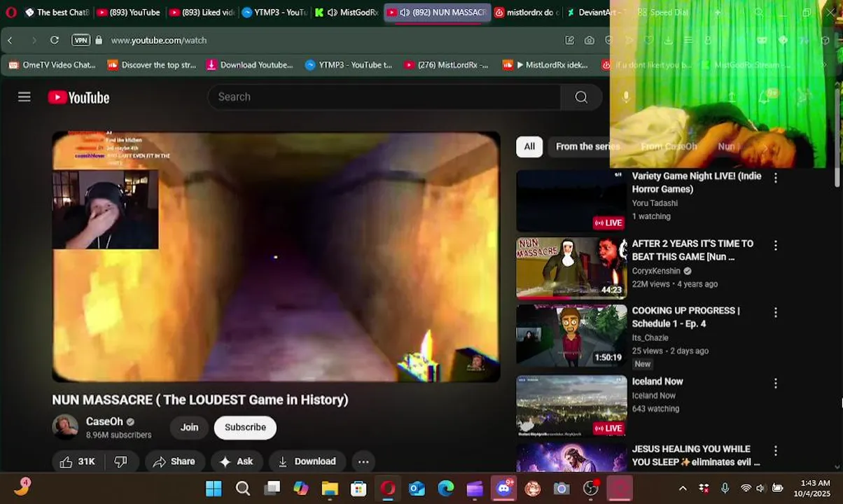
Task: Take a snapshot with camera icon in address bar
Action: pyautogui.click(x=590, y=41)
